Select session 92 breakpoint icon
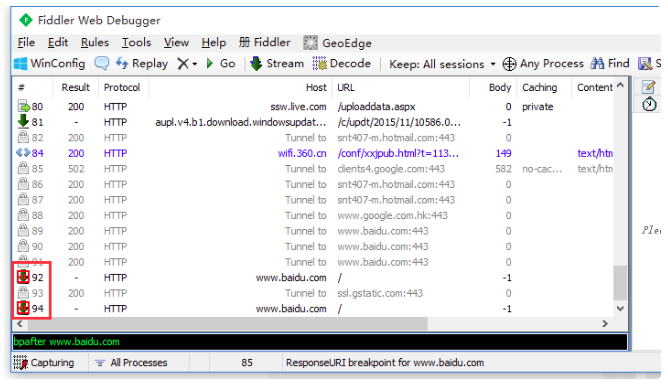This screenshot has width=668, height=386. click(23, 277)
